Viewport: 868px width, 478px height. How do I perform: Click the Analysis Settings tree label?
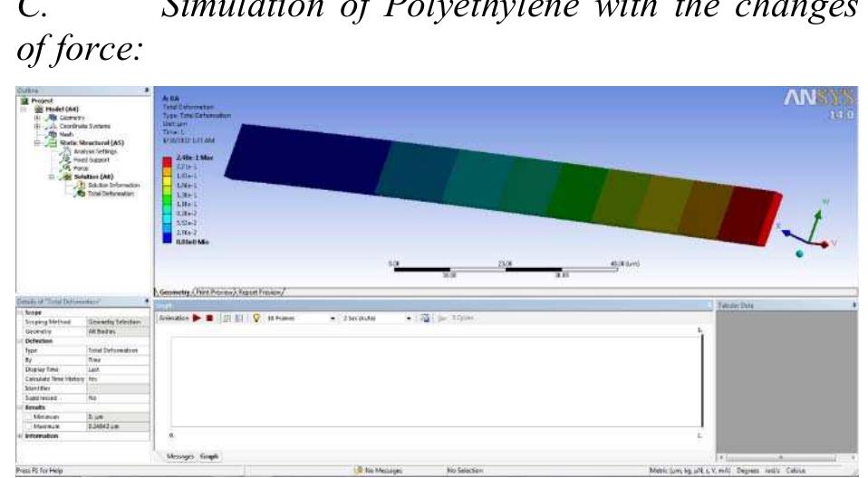coord(95,151)
